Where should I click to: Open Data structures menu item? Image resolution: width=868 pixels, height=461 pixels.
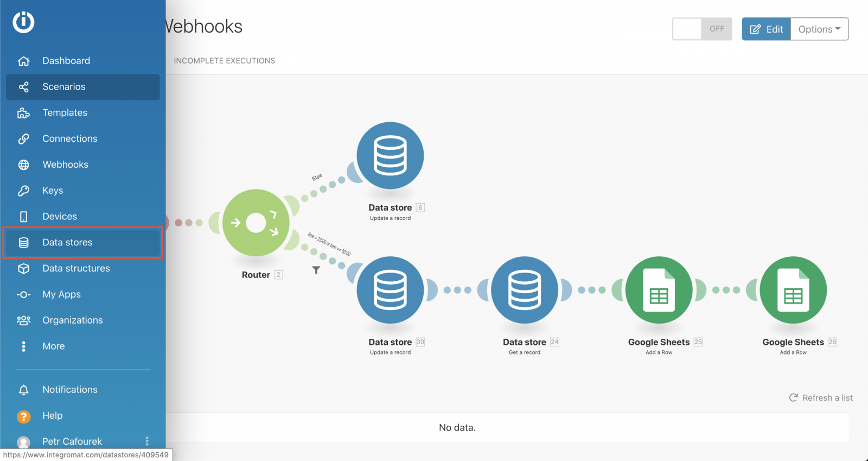(82, 268)
